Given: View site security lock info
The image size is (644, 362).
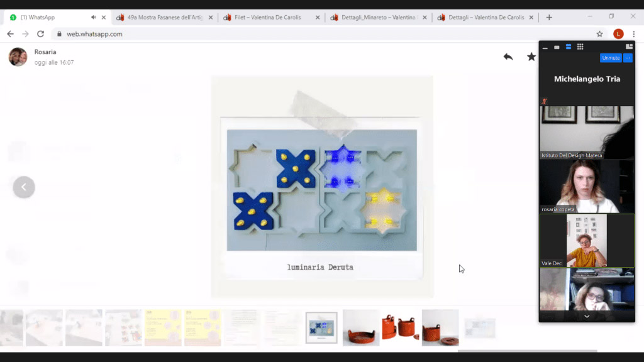Looking at the screenshot, I should click(x=59, y=34).
